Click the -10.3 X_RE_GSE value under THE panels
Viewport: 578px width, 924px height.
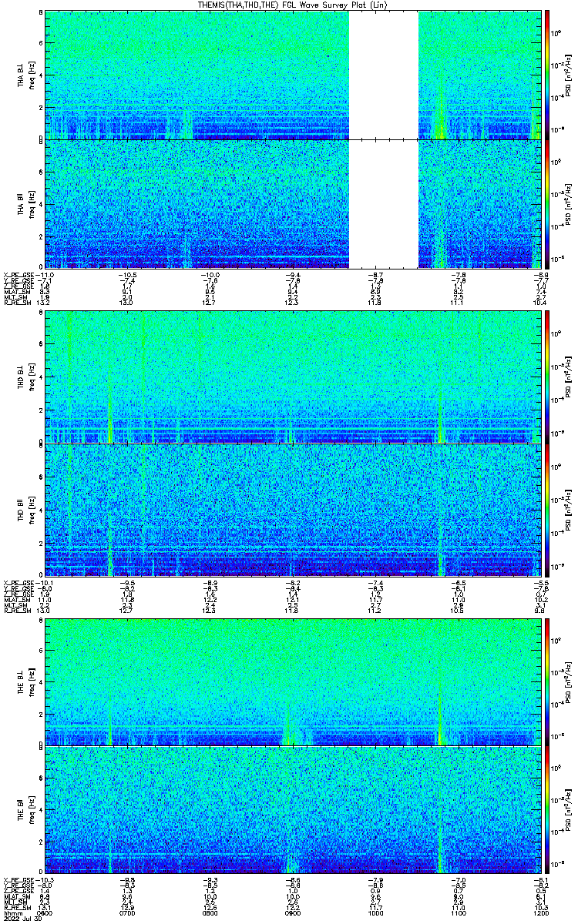[44, 879]
